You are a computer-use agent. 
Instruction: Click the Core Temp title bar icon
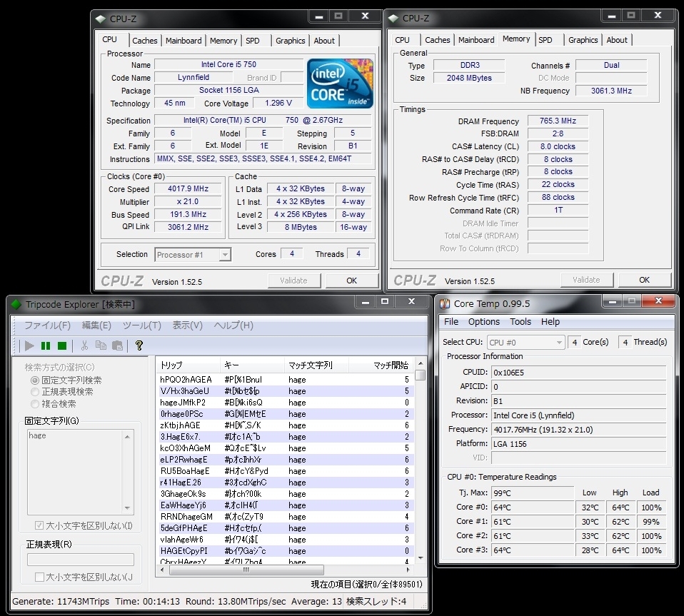pos(445,304)
